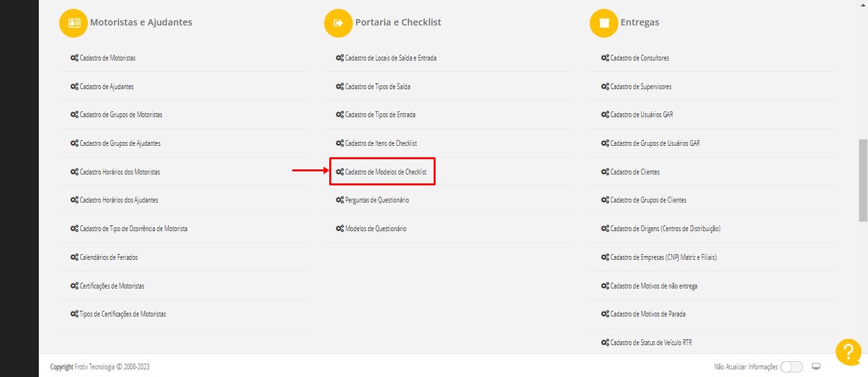The height and width of the screenshot is (377, 868).
Task: Click the monitor icon in the footer
Action: click(816, 367)
